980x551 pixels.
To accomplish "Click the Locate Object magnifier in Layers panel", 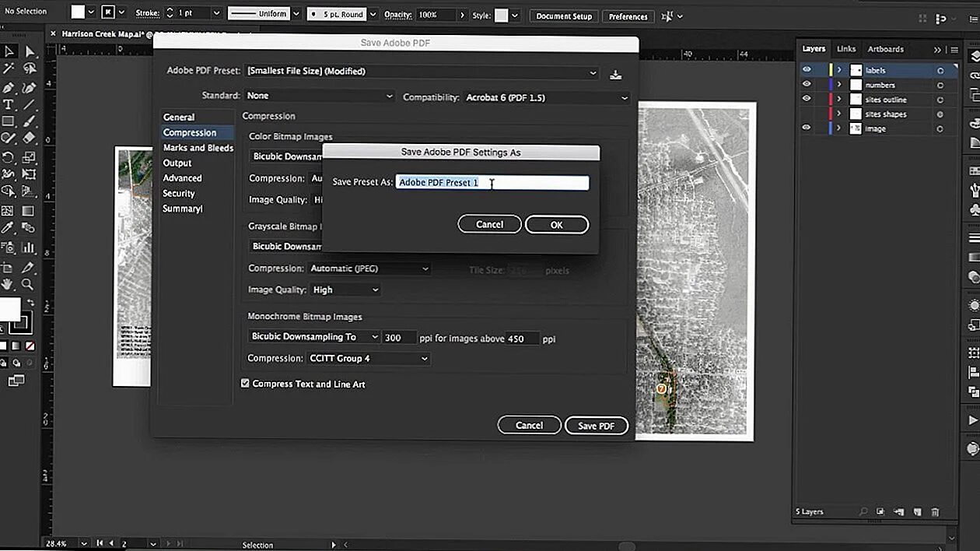I will click(x=863, y=512).
